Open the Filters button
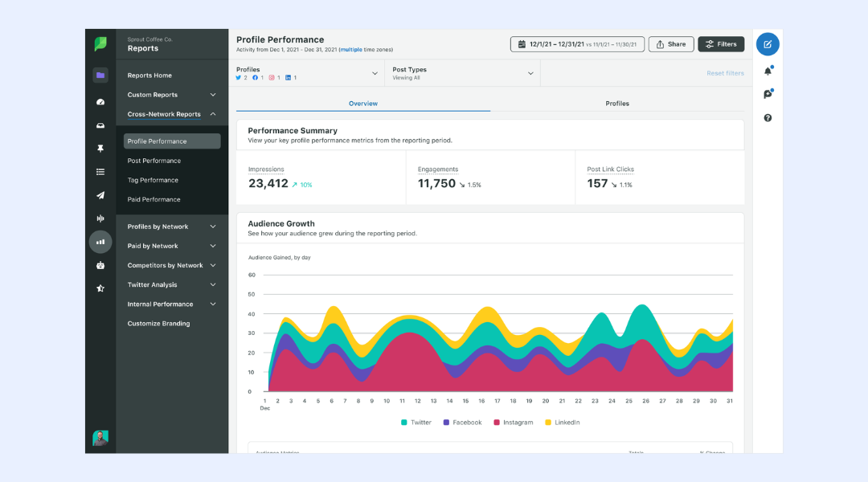This screenshot has width=868, height=482. coord(721,44)
